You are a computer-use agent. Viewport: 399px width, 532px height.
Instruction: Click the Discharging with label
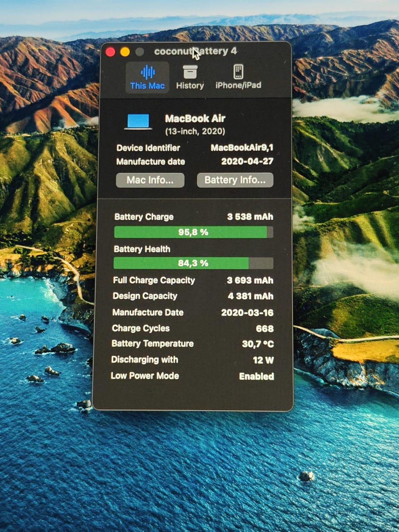145,360
